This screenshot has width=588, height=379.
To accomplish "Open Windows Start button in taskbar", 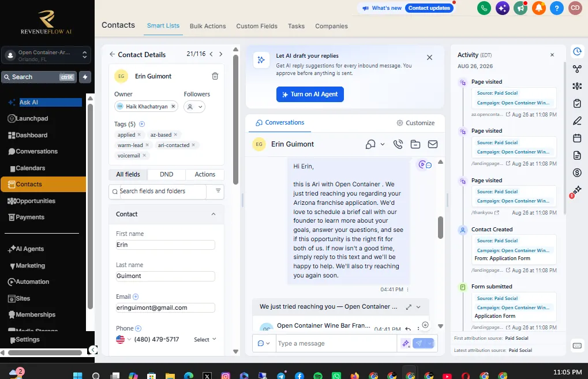I will [78, 376].
